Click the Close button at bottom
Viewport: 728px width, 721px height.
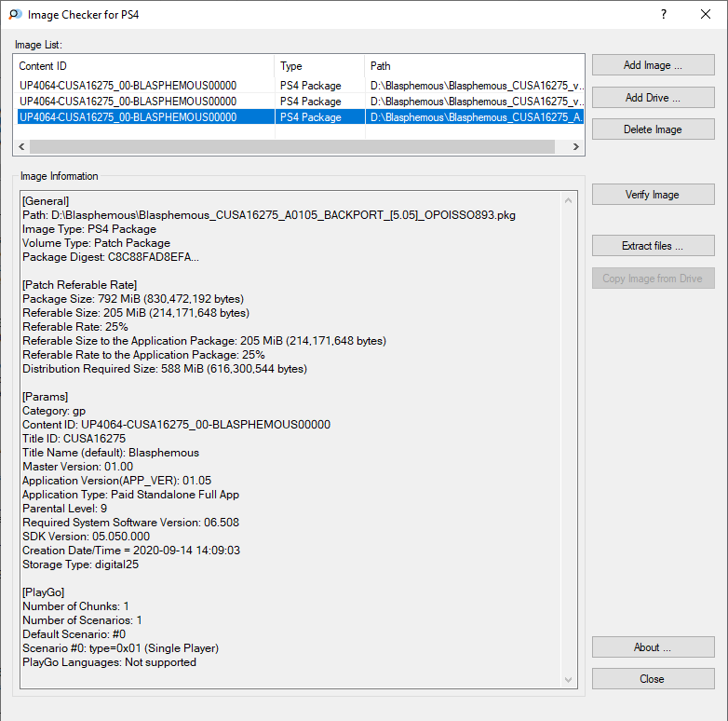pos(653,679)
